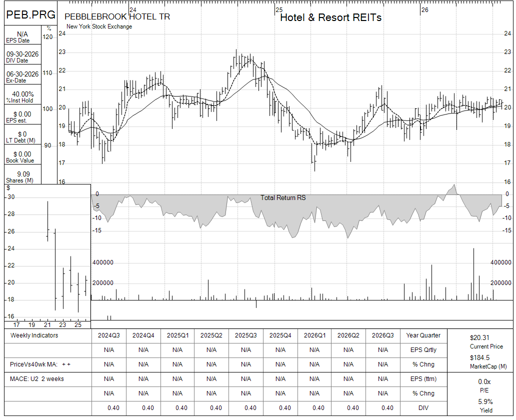This screenshot has height=420, width=516.
Task: Click the EPS Date N/A field
Action: click(x=22, y=34)
